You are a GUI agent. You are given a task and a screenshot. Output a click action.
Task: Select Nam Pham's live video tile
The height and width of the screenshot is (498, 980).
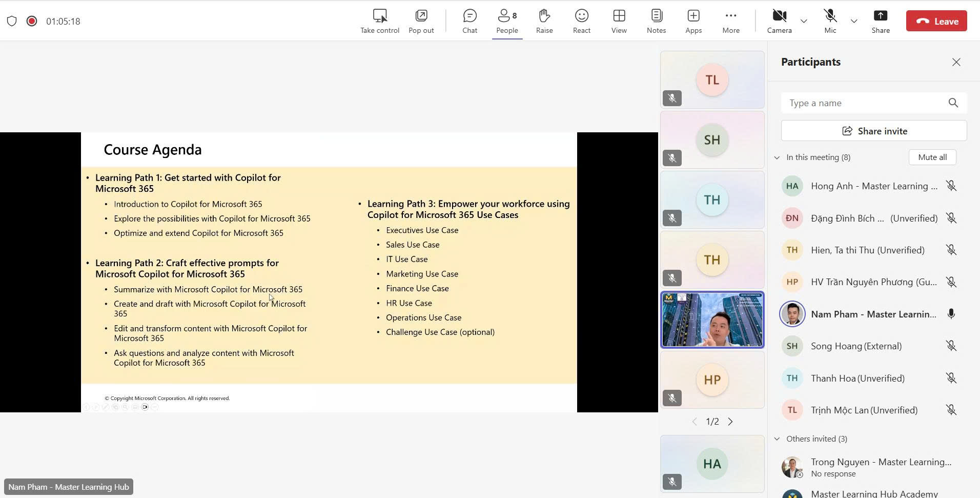(712, 320)
